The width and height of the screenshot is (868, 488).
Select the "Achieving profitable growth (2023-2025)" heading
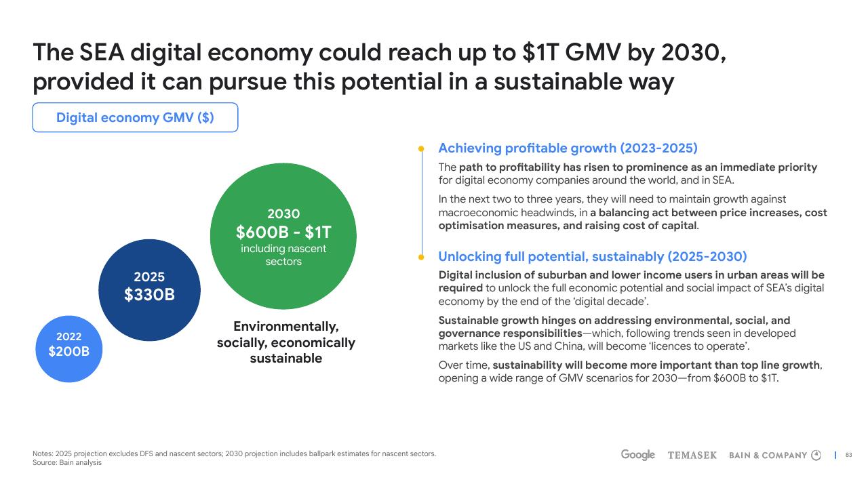[568, 148]
